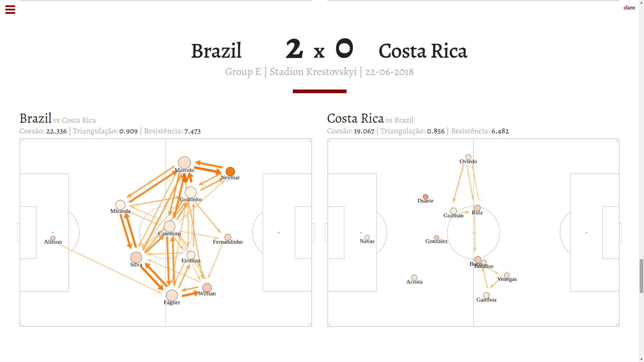This screenshot has width=644, height=362.
Task: Click the page's vertical scrollbar thumb
Action: click(x=641, y=276)
